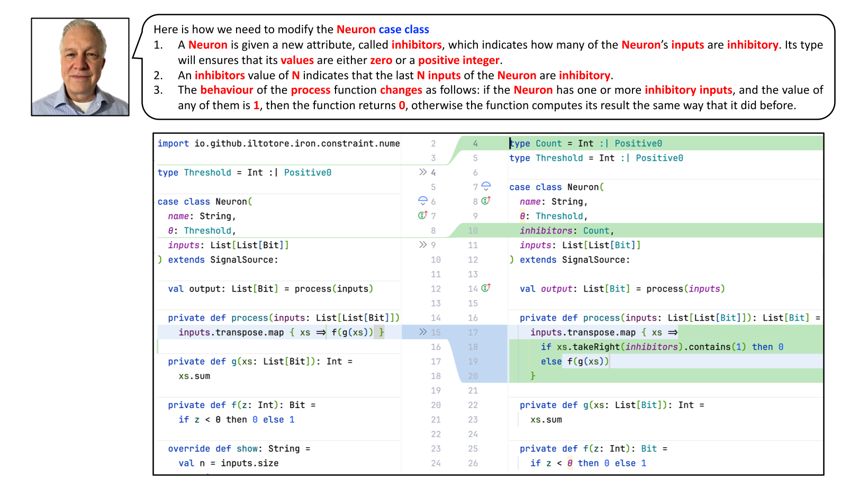Screen dimensions: 868x488
Task: Click implements marker icon at right line 8
Action: coord(486,201)
